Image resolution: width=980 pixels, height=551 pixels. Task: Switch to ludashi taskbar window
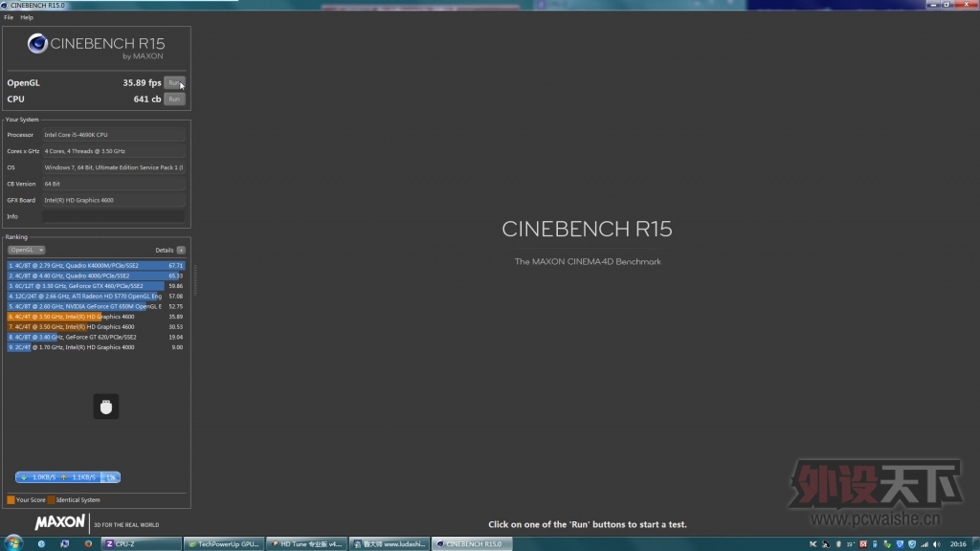click(x=390, y=544)
